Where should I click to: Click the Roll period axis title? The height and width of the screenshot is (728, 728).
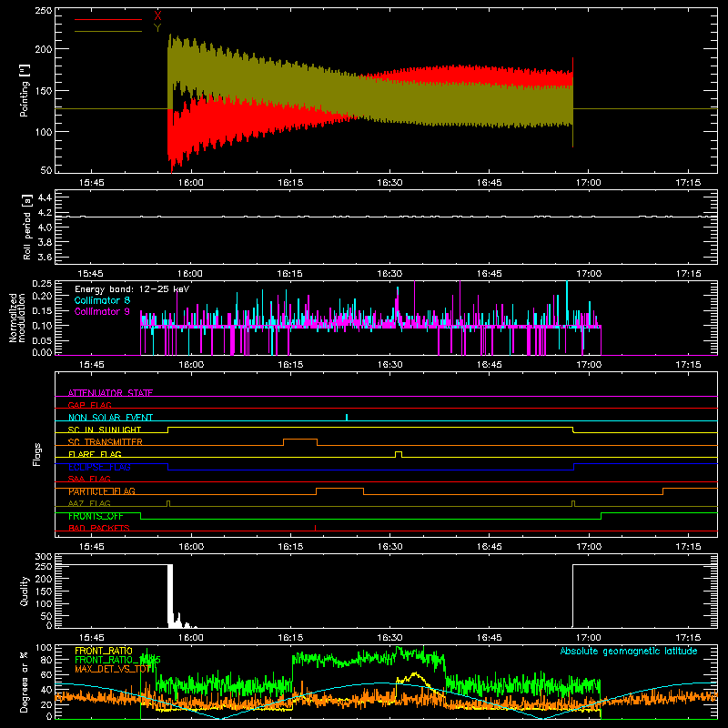click(26, 227)
